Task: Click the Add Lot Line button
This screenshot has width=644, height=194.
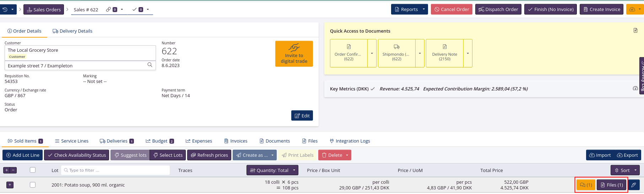Action: [x=23, y=155]
